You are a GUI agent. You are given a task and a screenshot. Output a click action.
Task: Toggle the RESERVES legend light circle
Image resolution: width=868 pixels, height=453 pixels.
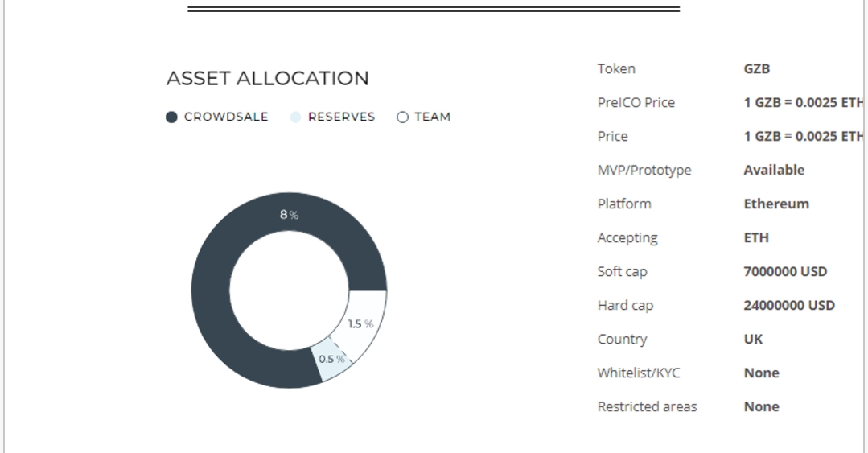295,117
